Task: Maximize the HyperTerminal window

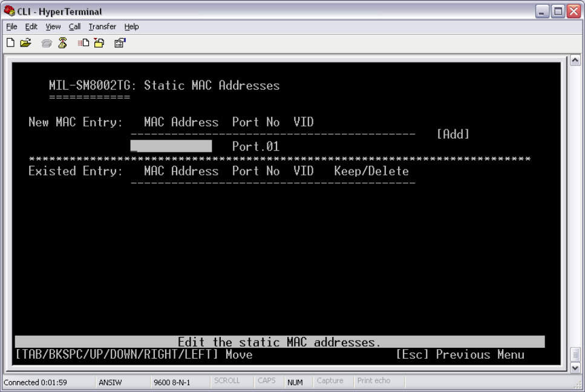Action: 558,11
